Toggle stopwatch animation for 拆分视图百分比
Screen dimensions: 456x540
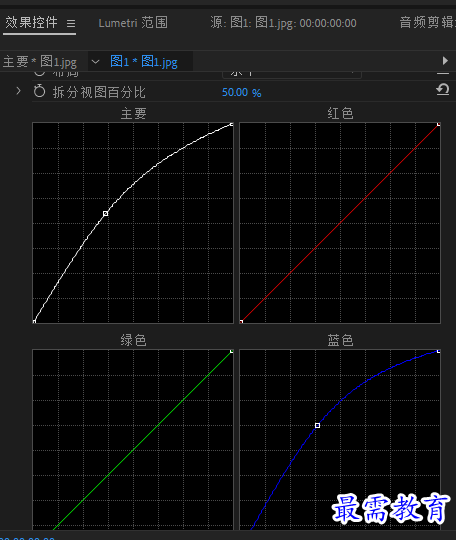pyautogui.click(x=40, y=92)
